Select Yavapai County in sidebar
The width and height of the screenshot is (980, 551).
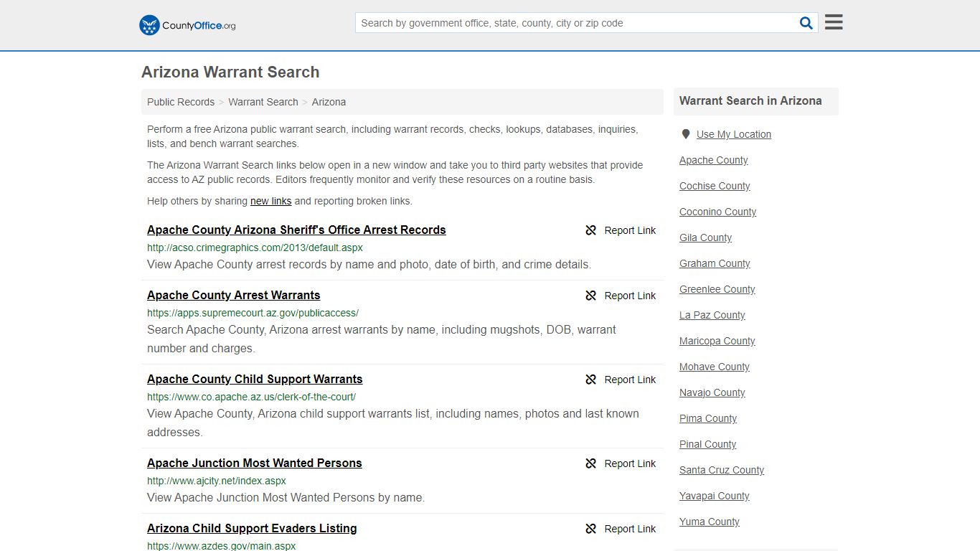714,496
